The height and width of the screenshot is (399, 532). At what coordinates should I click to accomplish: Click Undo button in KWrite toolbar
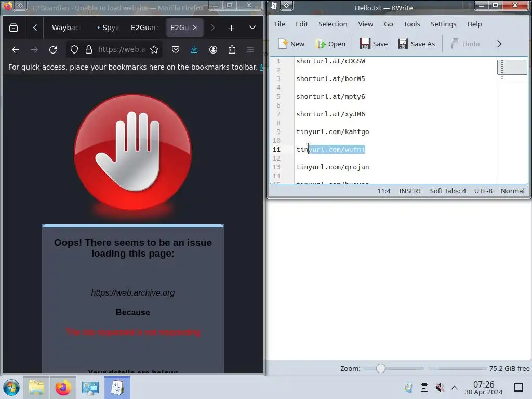pos(465,44)
